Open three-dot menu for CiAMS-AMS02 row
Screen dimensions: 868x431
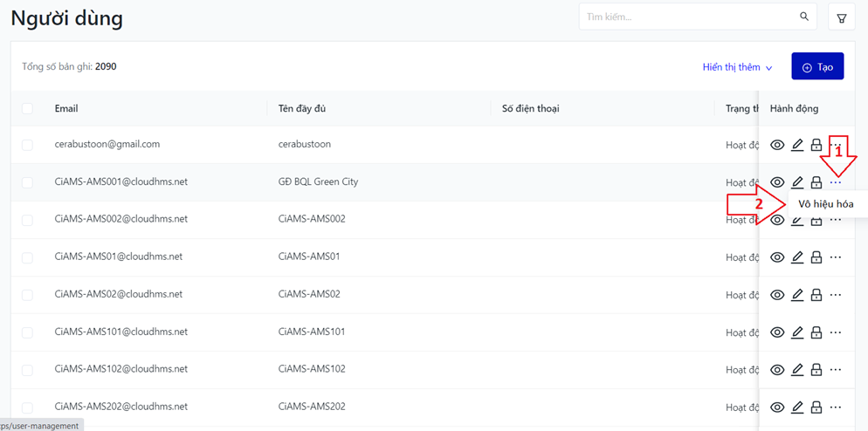tap(836, 295)
